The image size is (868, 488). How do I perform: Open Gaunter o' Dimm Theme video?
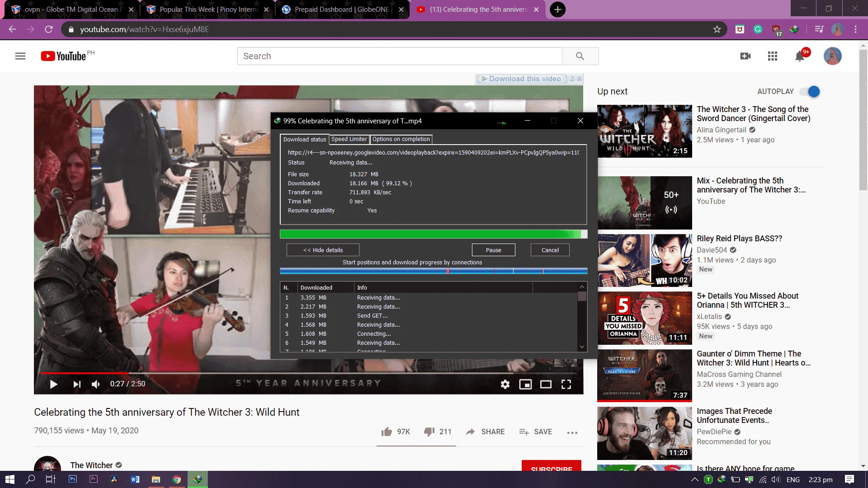point(754,358)
